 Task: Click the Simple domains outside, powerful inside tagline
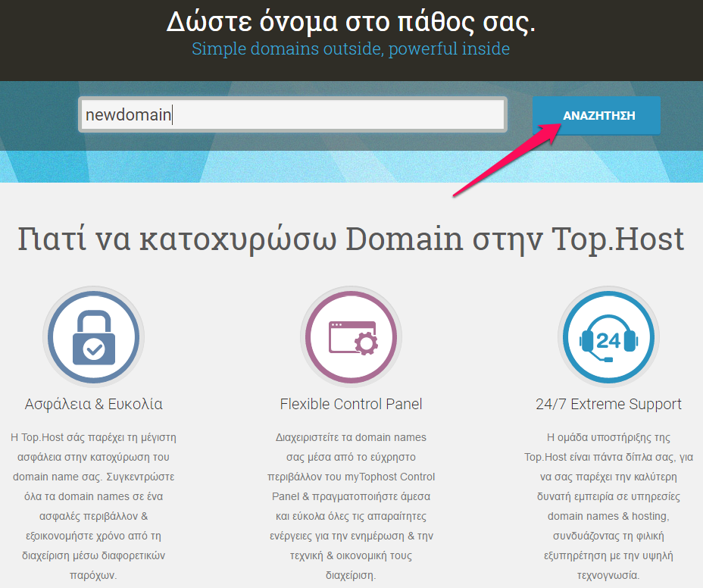[351, 48]
